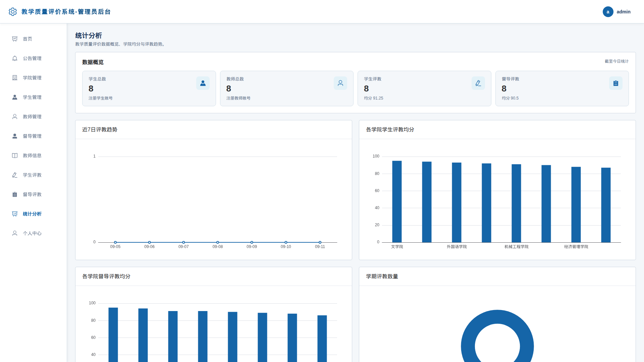Screen dimensions: 644x362
Task: Click the 统计分析 page heading
Action: (x=89, y=36)
